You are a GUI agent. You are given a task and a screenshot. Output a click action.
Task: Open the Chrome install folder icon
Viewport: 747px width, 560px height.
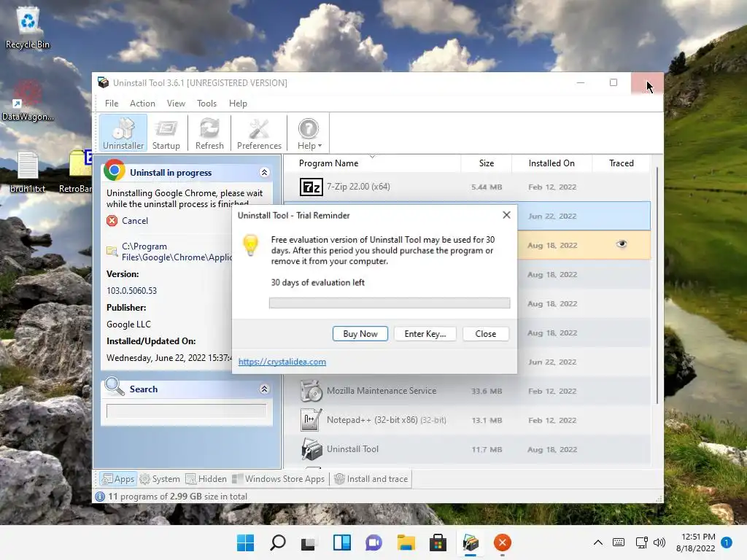(x=112, y=251)
